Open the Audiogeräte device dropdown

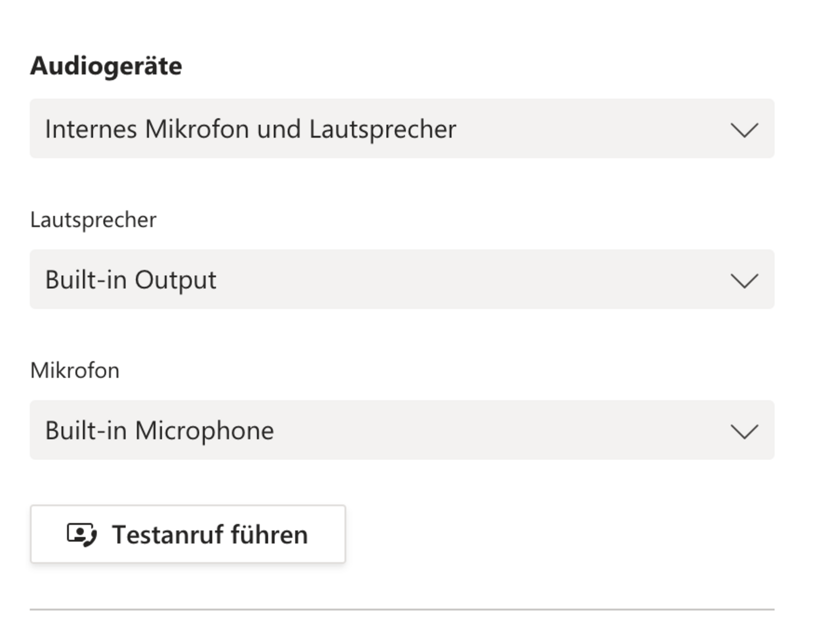402,129
